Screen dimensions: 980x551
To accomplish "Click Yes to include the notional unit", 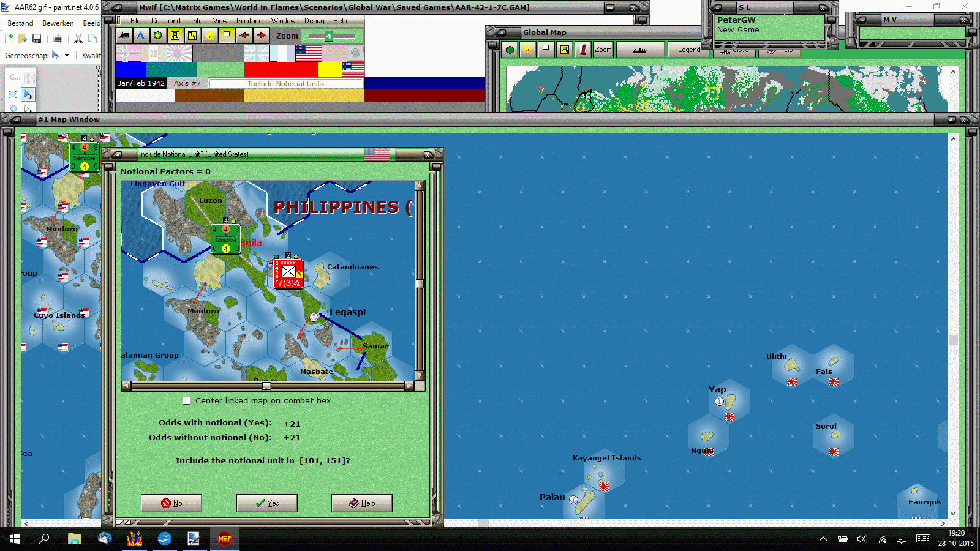I will pyautogui.click(x=267, y=503).
